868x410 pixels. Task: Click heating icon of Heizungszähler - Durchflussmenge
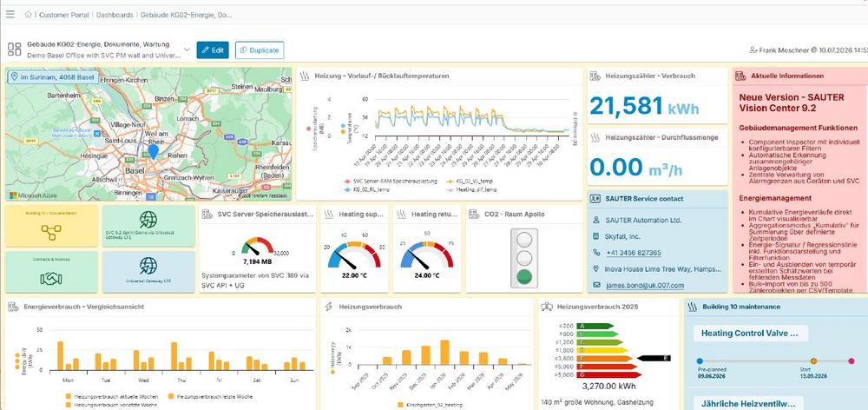click(595, 137)
